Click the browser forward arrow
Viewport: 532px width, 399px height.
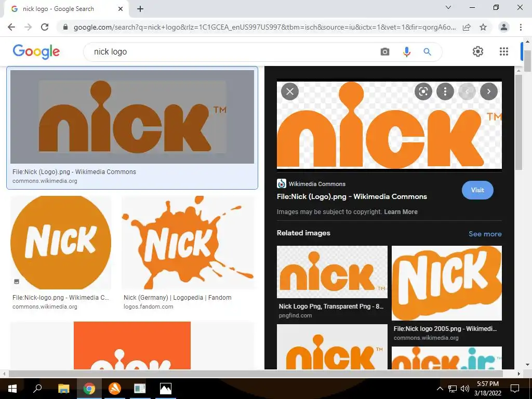[28, 27]
